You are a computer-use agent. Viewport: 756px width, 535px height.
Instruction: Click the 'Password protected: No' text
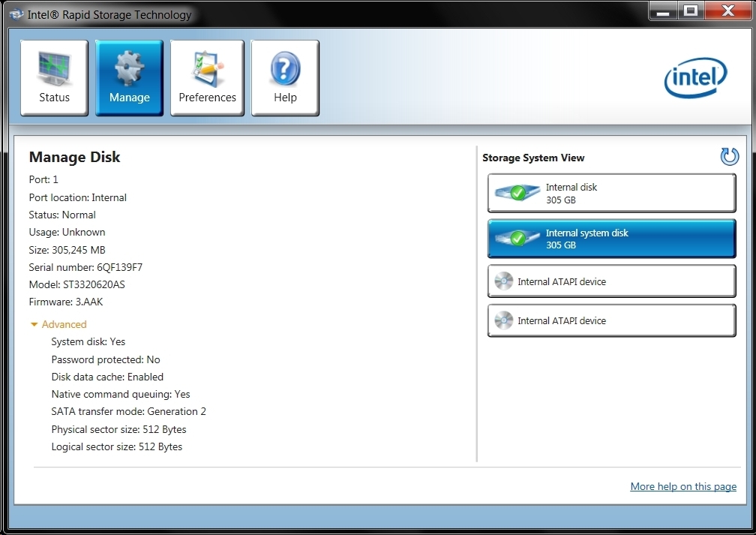pos(106,359)
